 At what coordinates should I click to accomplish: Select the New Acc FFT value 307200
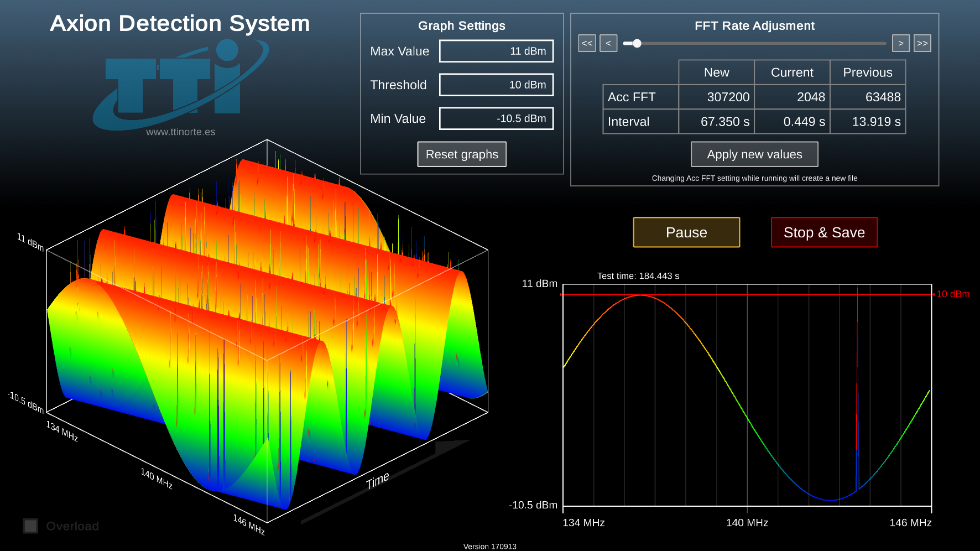[x=717, y=97]
